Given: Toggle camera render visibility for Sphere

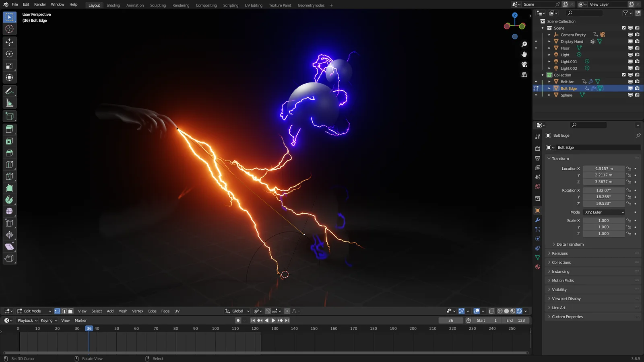Looking at the screenshot, I should pyautogui.click(x=637, y=95).
